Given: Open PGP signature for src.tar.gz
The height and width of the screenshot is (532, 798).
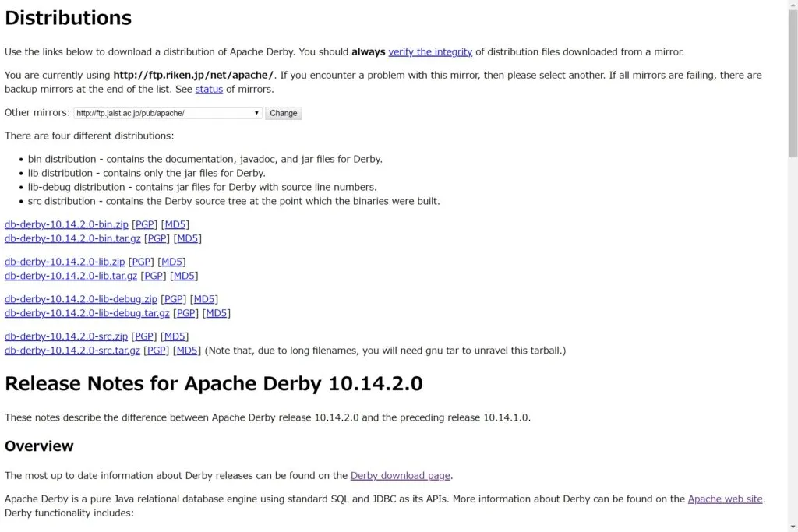Looking at the screenshot, I should 156,351.
